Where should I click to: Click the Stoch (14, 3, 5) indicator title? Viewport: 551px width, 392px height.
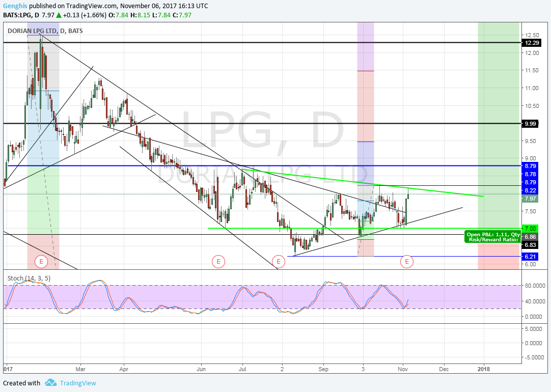tap(29, 278)
